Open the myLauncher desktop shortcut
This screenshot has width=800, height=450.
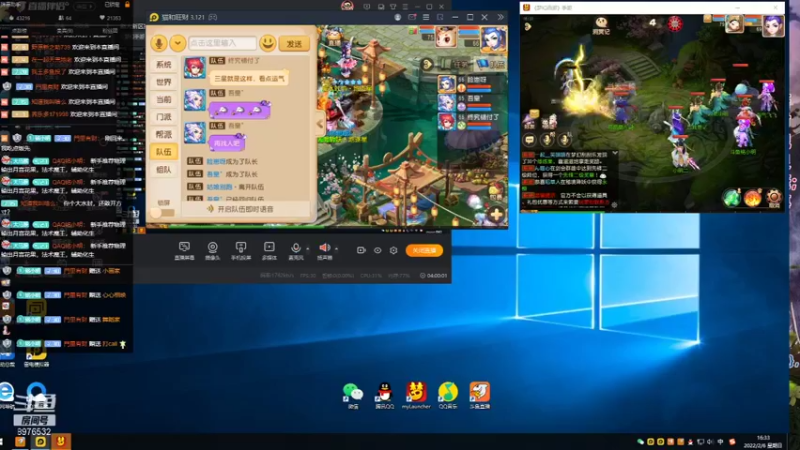416,396
